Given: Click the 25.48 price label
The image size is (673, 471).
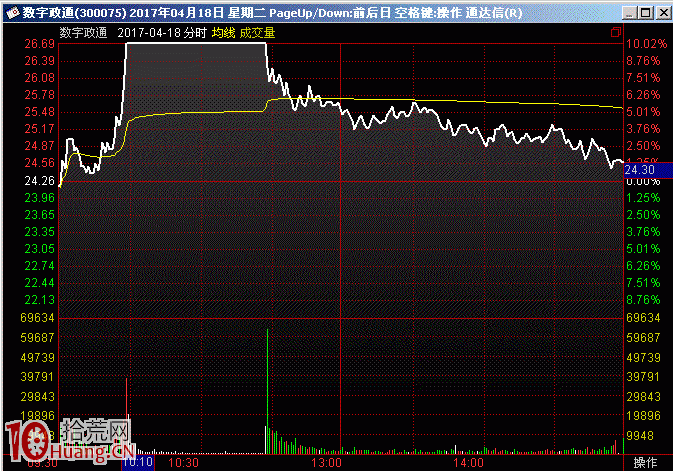Looking at the screenshot, I should coord(39,112).
